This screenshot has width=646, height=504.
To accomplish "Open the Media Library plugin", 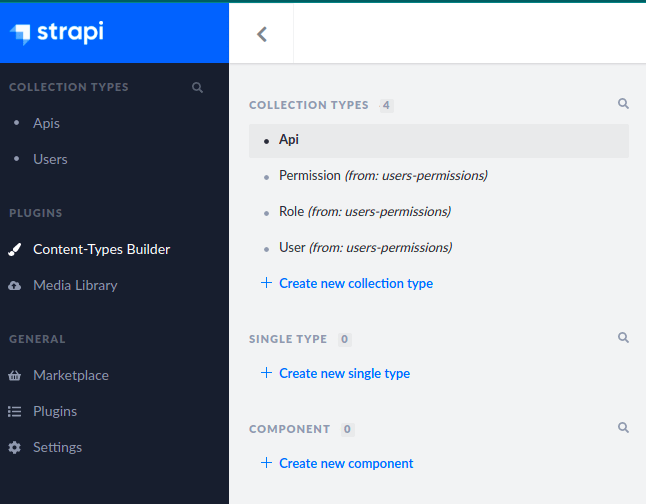I will [x=75, y=286].
